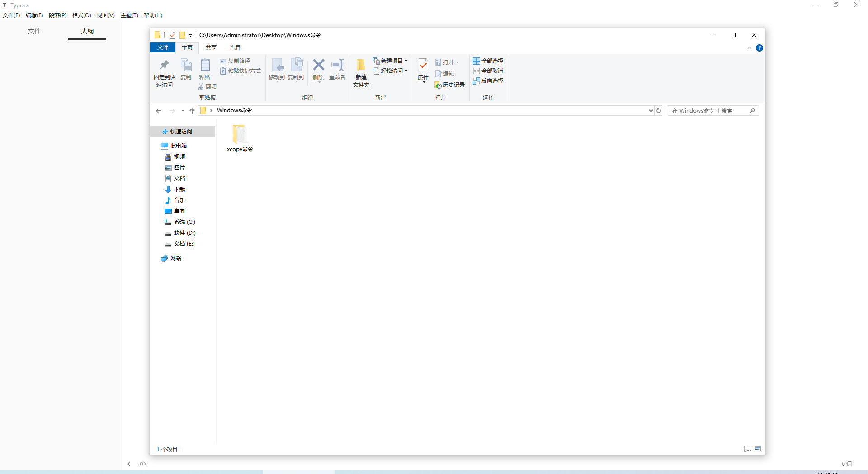This screenshot has width=868, height=474.
Task: Click the 历史记录 button
Action: coord(450,85)
